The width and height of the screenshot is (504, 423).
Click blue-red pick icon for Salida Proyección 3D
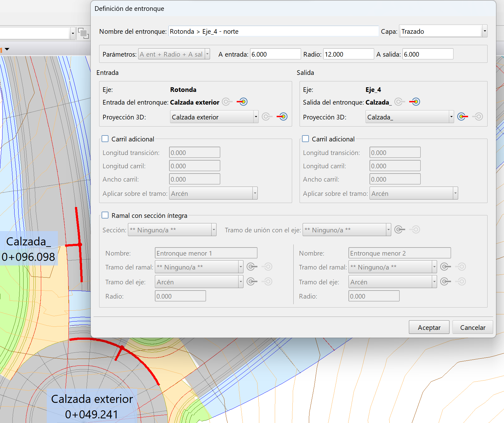pyautogui.click(x=462, y=117)
